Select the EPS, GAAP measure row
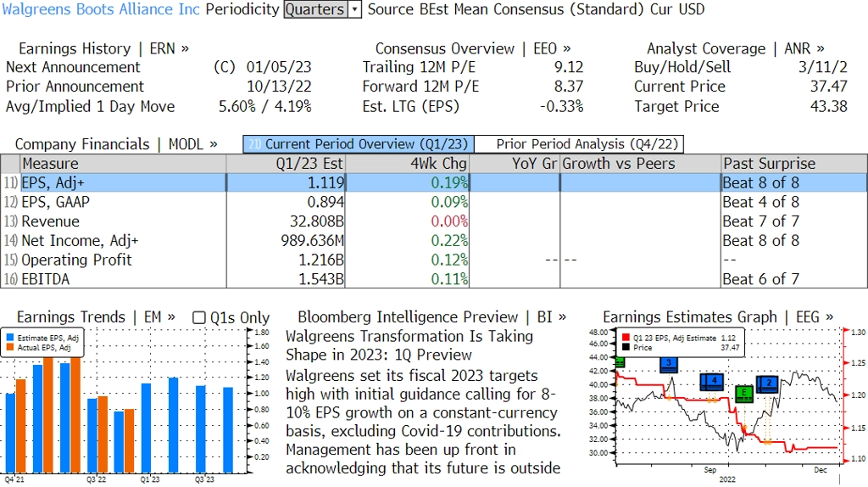The width and height of the screenshot is (868, 487). point(434,202)
